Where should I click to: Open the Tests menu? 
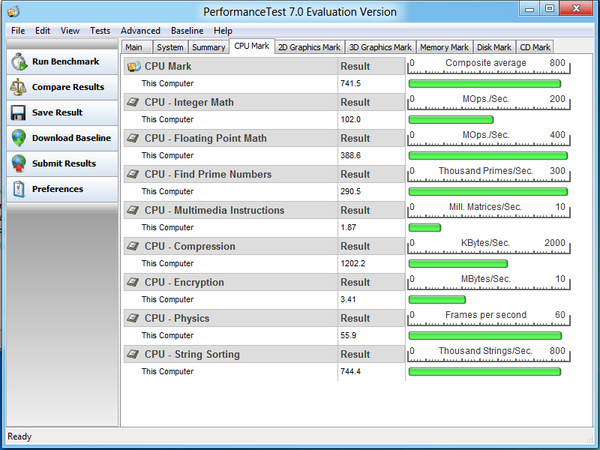coord(100,31)
